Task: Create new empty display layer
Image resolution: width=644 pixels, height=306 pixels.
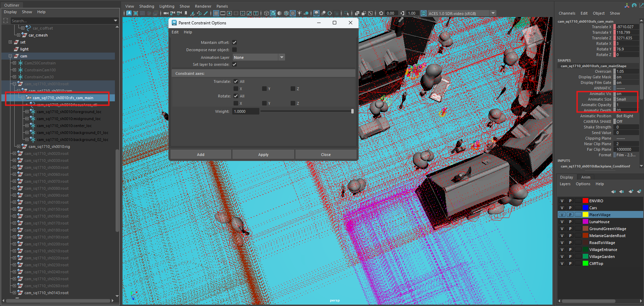Action: (631, 191)
